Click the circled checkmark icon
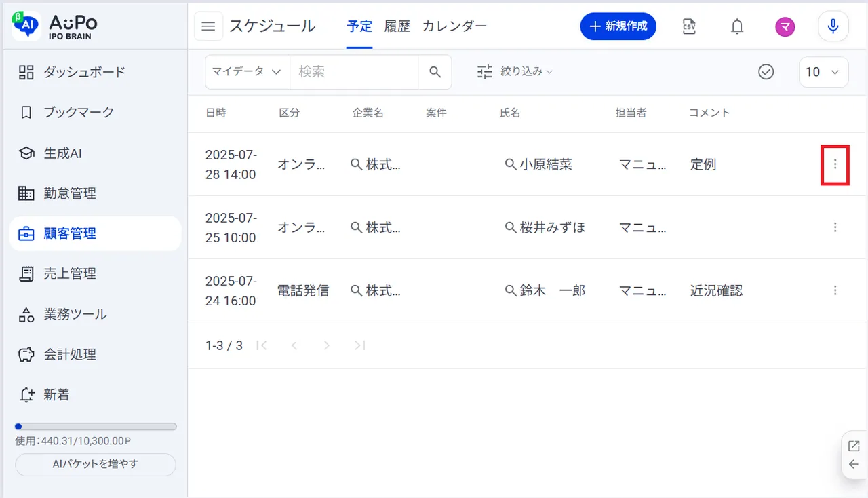Viewport: 868px width, 498px height. (766, 72)
